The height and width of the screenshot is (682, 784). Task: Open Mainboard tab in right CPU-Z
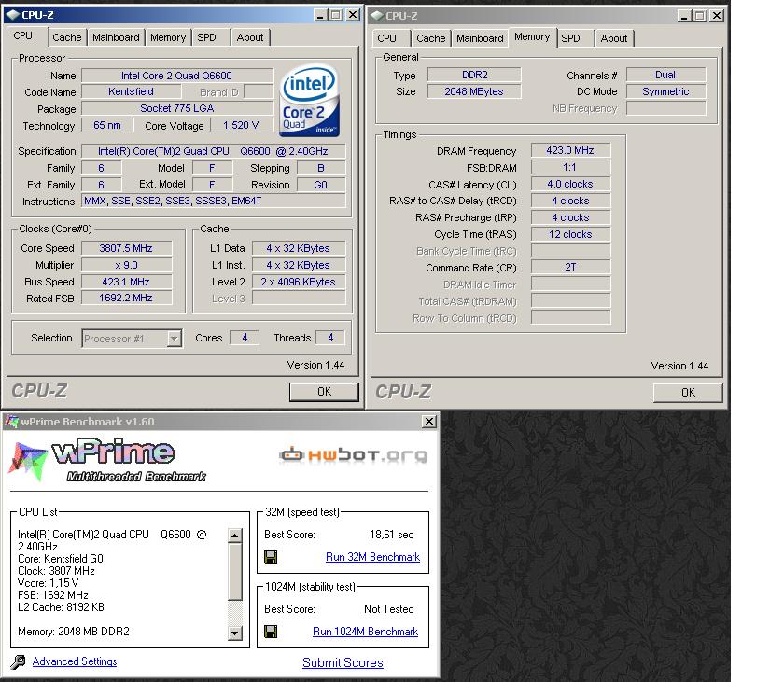[480, 38]
